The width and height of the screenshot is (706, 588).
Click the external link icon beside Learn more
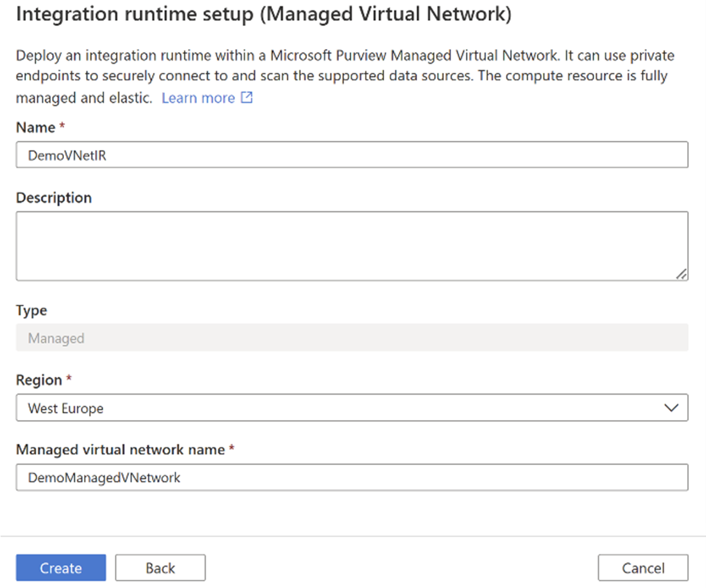(247, 97)
